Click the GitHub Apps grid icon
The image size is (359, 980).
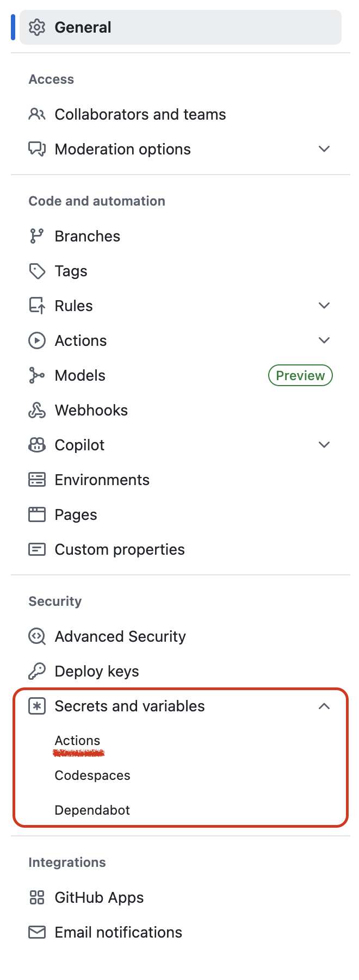(37, 897)
